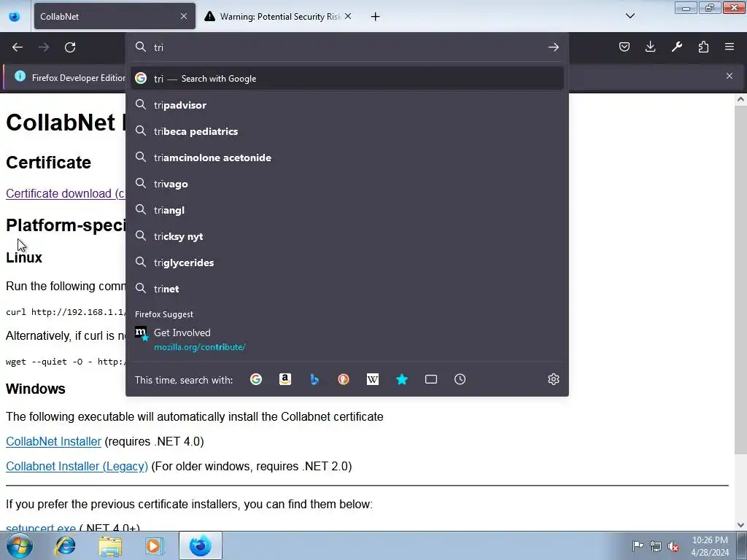The image size is (747, 560).
Task: Open the Downloads panel
Action: pyautogui.click(x=650, y=47)
